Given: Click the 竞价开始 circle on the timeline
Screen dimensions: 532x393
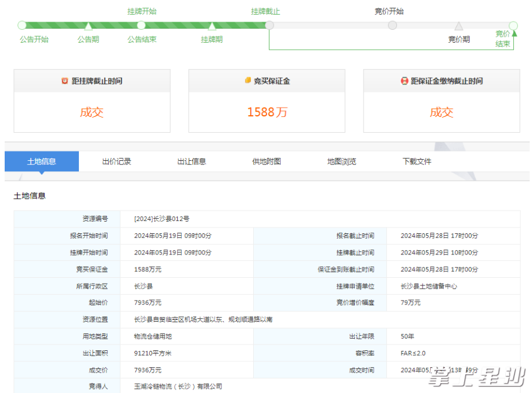Looking at the screenshot, I should (x=392, y=25).
